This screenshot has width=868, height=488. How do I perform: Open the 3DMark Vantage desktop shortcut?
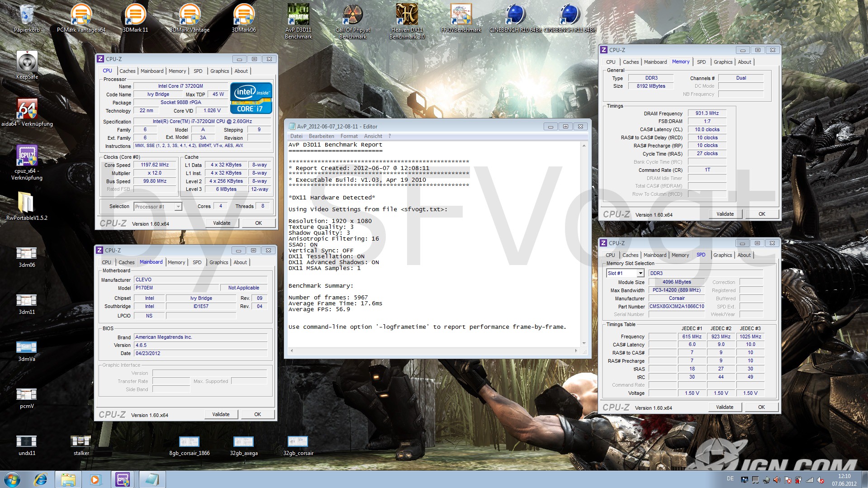coord(190,18)
